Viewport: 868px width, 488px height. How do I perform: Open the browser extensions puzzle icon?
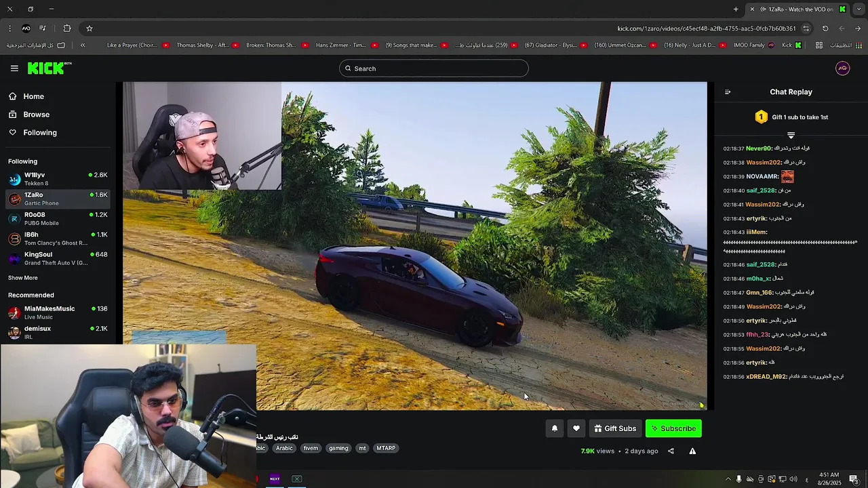(66, 28)
